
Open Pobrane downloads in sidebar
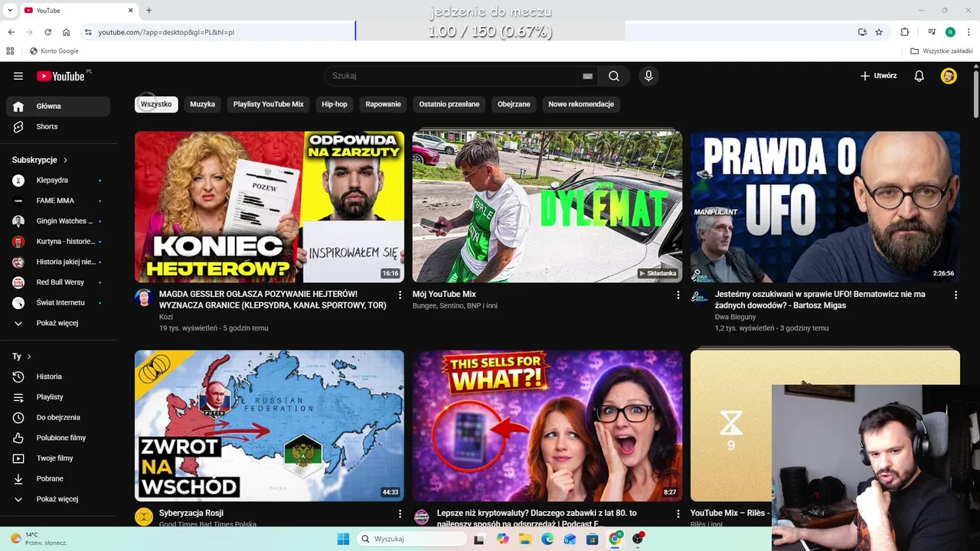(58, 479)
